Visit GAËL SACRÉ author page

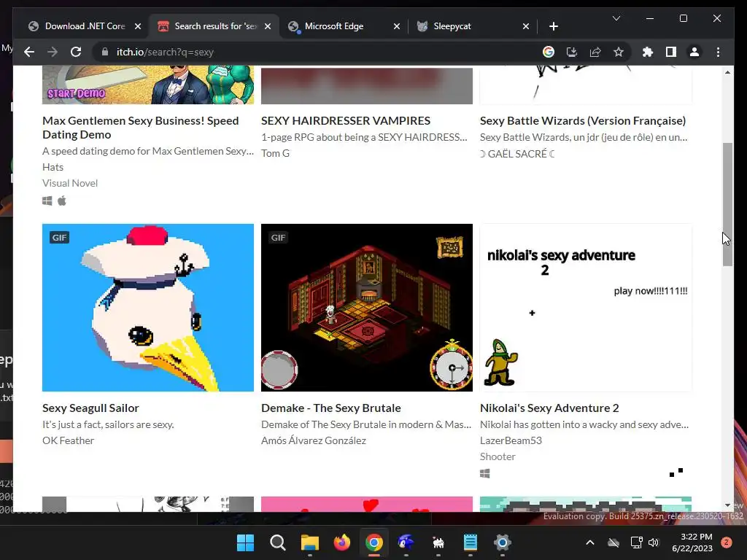(517, 154)
